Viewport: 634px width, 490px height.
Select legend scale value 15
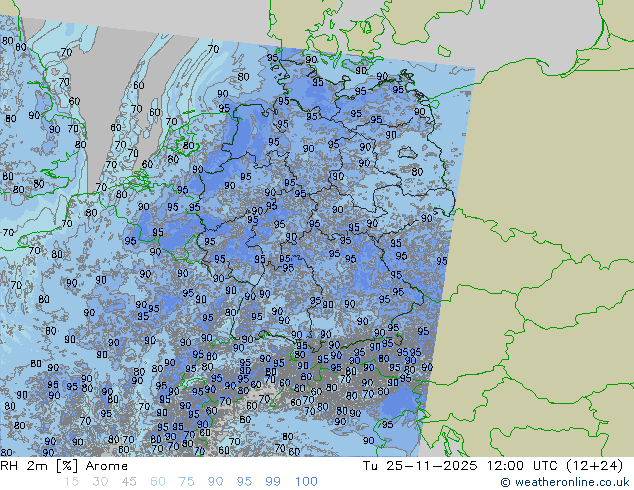[x=71, y=482]
